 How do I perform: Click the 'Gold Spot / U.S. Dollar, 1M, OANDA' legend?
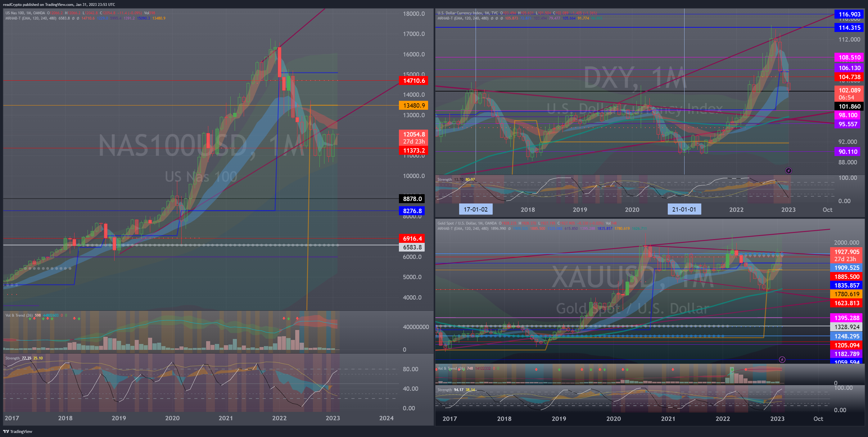coord(467,223)
